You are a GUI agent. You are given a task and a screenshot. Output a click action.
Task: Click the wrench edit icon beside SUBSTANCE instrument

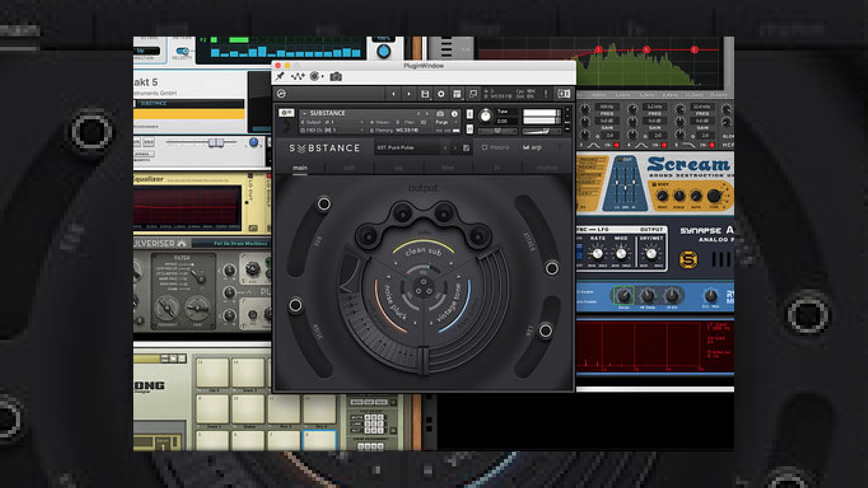click(286, 113)
